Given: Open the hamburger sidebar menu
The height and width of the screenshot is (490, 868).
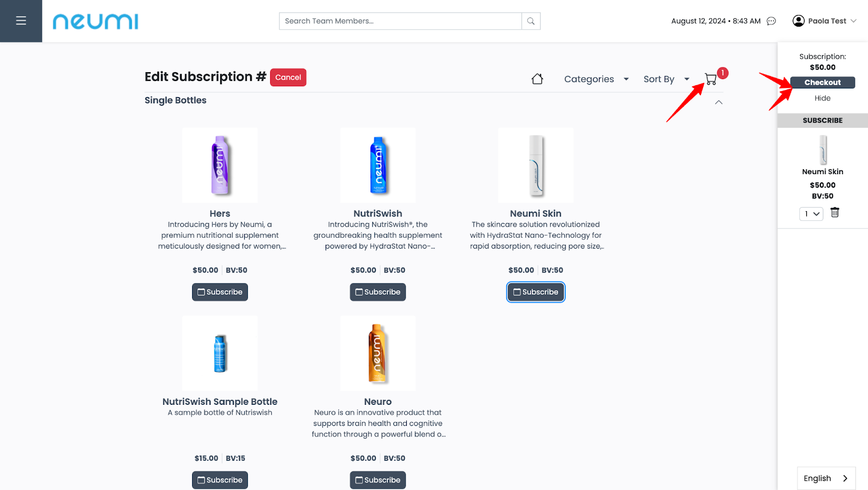Looking at the screenshot, I should pos(21,21).
